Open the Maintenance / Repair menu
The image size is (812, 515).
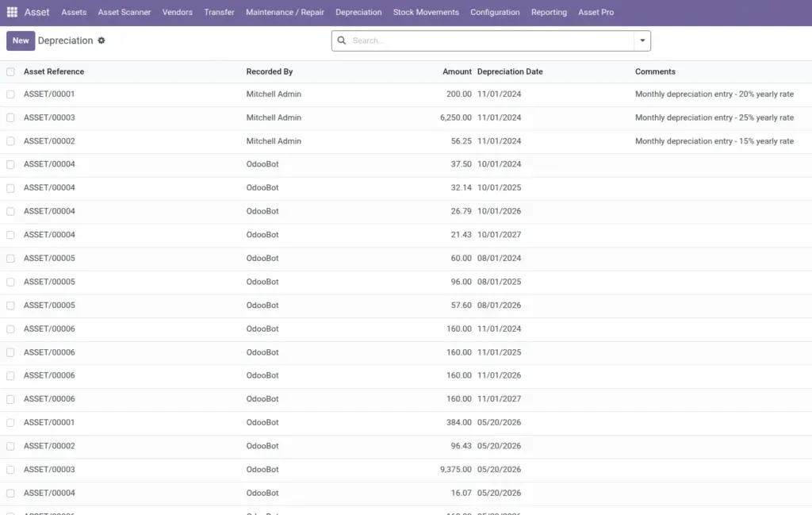[x=285, y=12]
